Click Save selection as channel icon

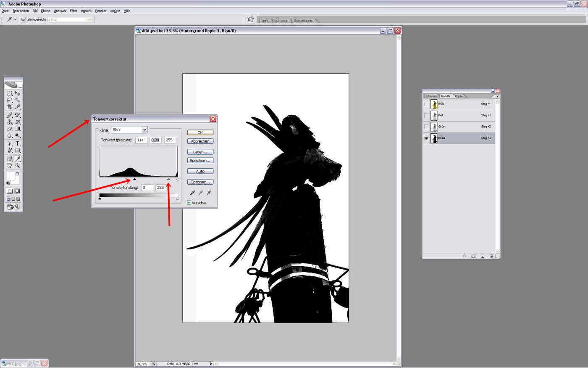pos(473,256)
